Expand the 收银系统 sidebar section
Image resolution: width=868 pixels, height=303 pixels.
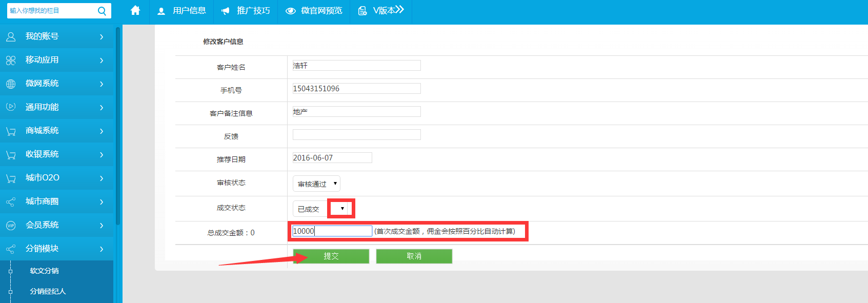coord(56,154)
